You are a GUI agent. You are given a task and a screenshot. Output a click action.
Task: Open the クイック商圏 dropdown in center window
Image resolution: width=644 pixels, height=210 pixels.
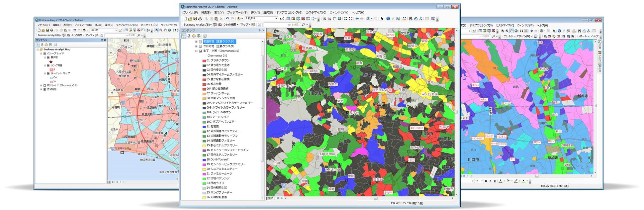pyautogui.click(x=231, y=25)
